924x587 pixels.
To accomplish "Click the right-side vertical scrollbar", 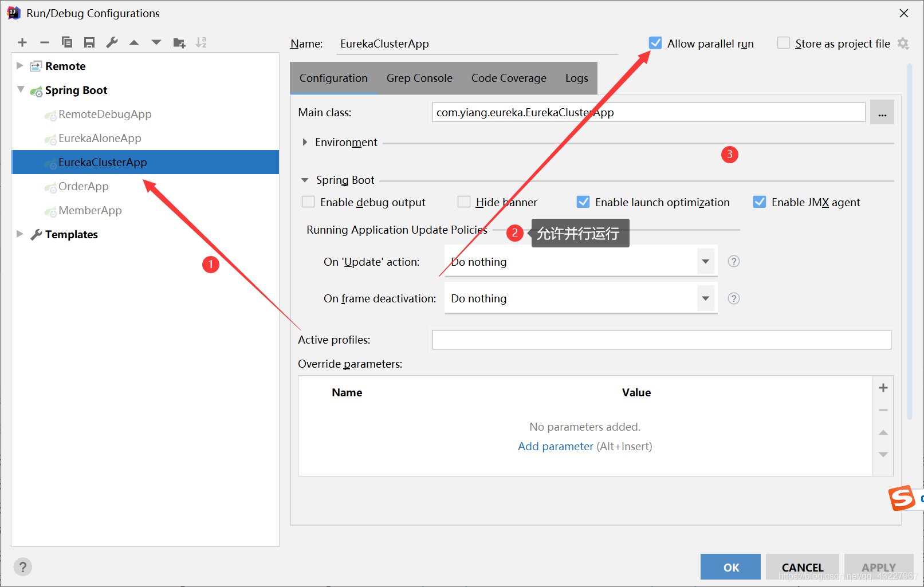I will pyautogui.click(x=910, y=241).
